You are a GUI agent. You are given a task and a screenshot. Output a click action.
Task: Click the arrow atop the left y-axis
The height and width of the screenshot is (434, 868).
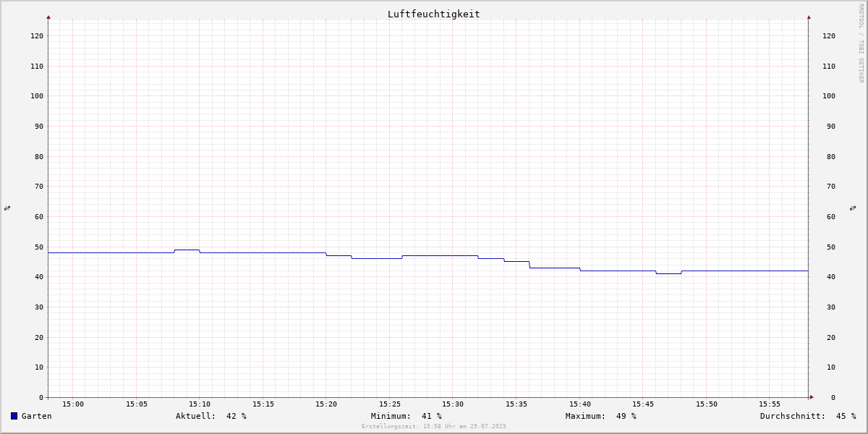48,17
